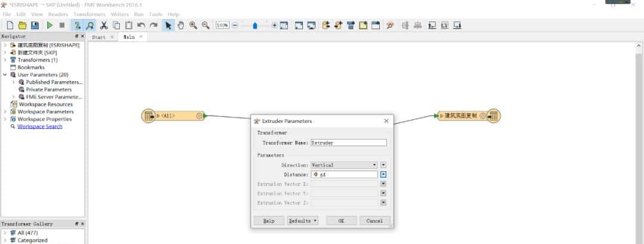The width and height of the screenshot is (644, 244).
Task: Expand All (477) in Transformer Gallery
Action: click(x=5, y=233)
